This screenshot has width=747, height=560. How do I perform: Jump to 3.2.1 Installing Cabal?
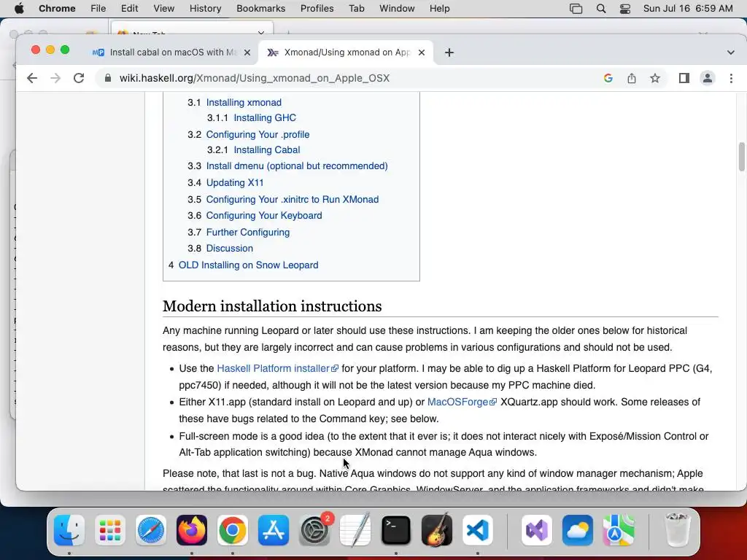[x=267, y=149]
